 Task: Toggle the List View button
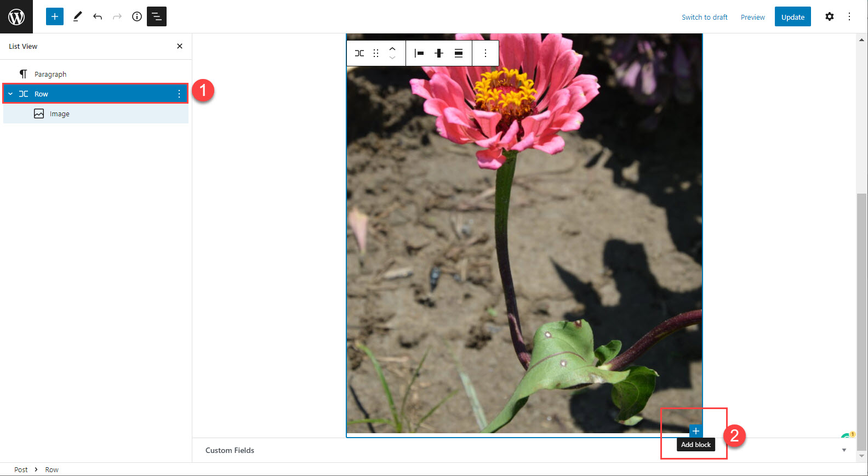[157, 16]
